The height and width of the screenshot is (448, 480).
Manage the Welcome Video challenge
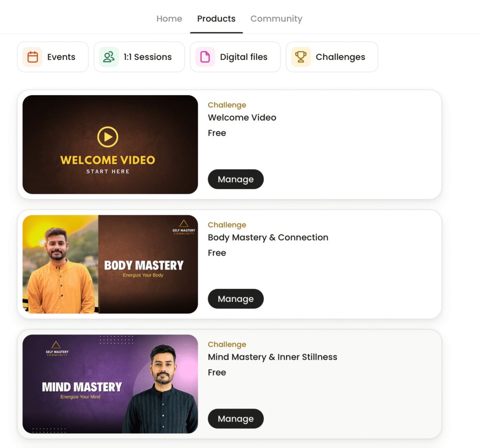click(236, 179)
